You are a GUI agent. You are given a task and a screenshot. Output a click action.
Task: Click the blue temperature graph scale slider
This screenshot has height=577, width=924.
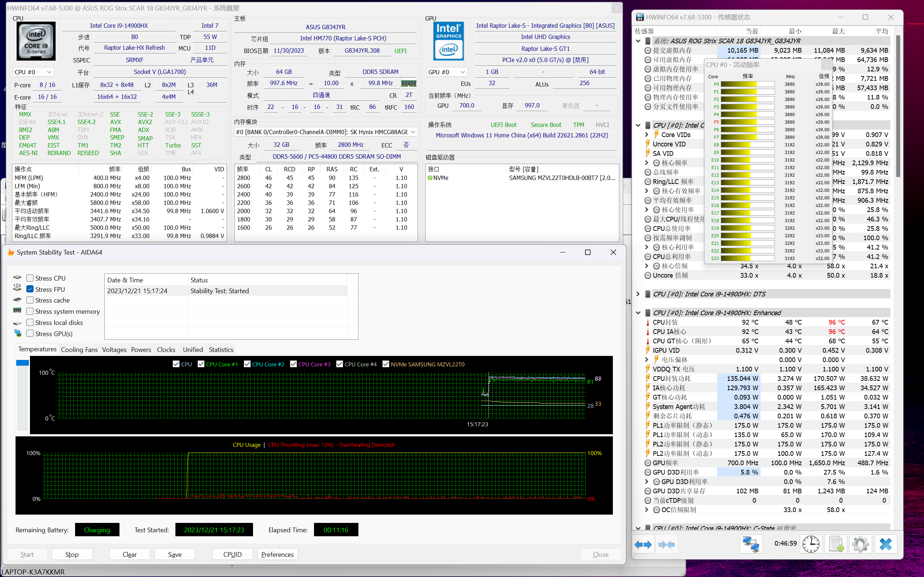coord(22,362)
